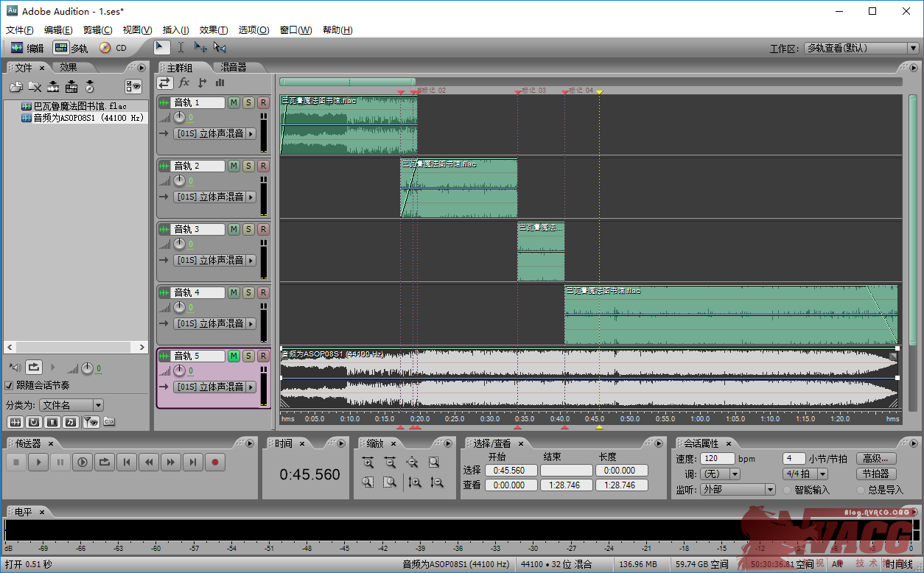Click the inputs/outputs swap arrows icon
This screenshot has height=573, width=924.
[x=165, y=82]
